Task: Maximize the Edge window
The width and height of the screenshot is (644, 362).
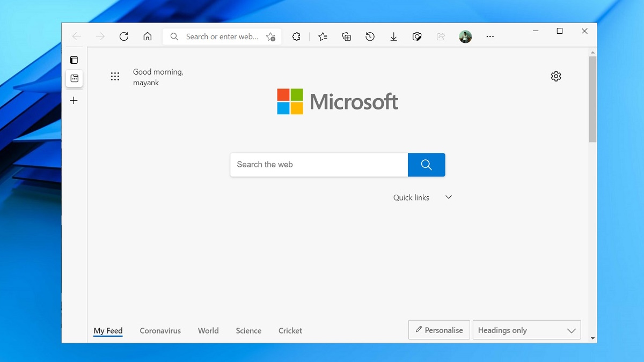Action: [x=560, y=31]
